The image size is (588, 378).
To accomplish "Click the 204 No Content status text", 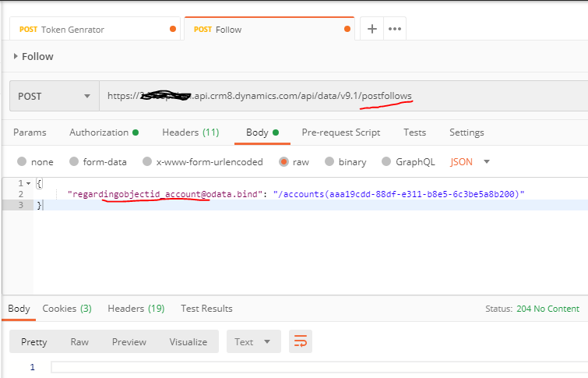I will (x=548, y=309).
